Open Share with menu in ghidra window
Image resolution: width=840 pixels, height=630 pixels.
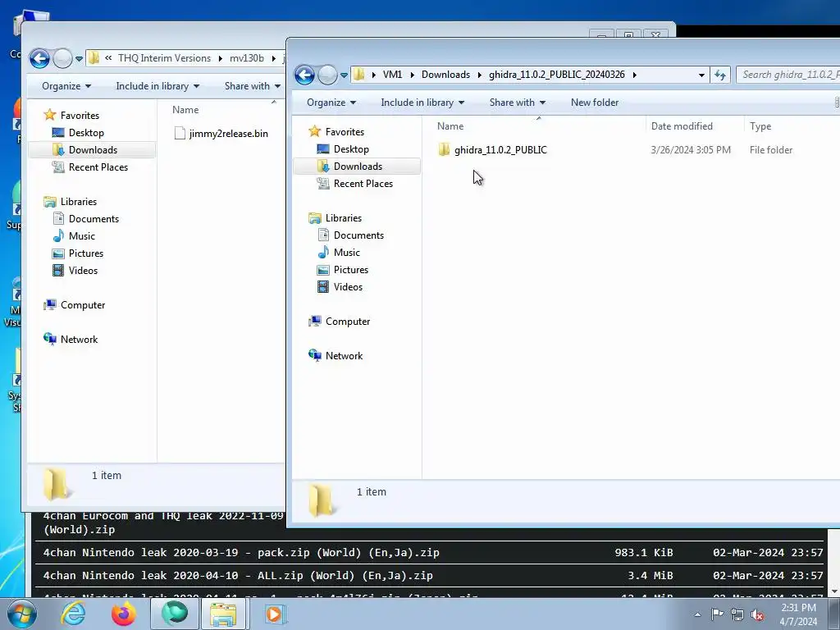point(518,103)
